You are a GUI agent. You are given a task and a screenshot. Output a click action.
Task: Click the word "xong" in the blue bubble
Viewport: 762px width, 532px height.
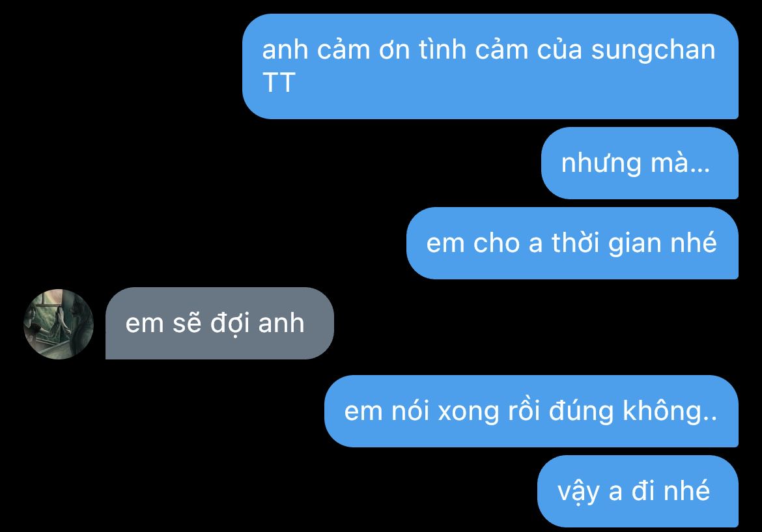coord(468,412)
